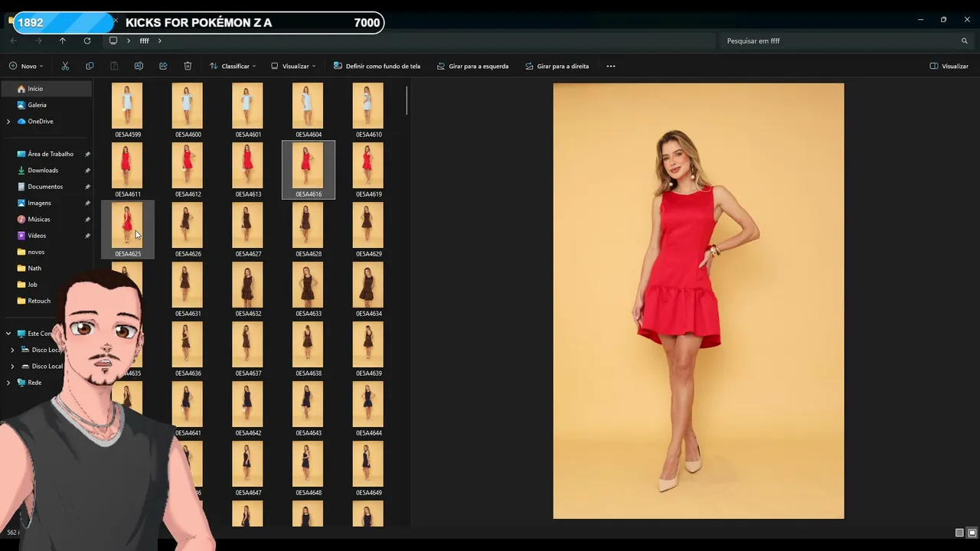Select thumbnail 0E5A4619

(368, 170)
